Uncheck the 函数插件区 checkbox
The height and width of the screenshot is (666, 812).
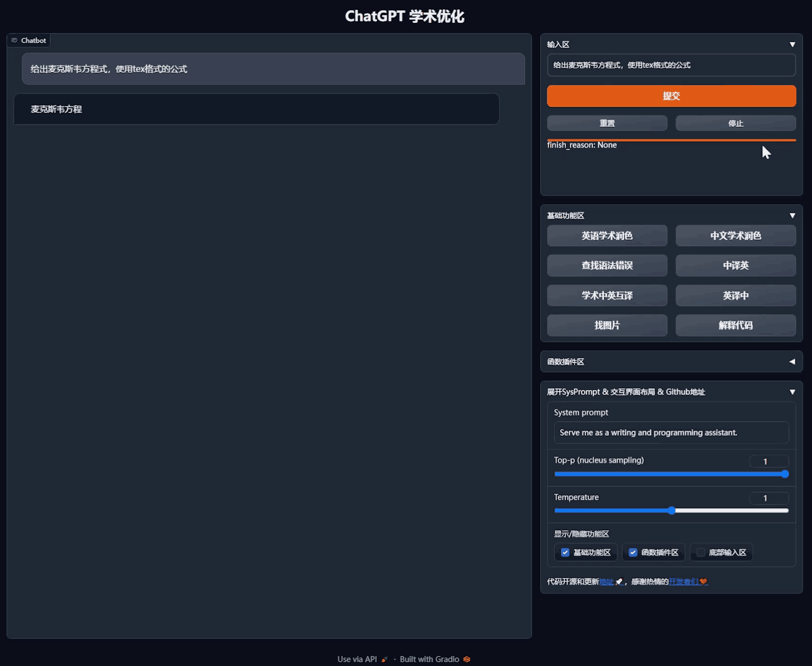pos(633,553)
